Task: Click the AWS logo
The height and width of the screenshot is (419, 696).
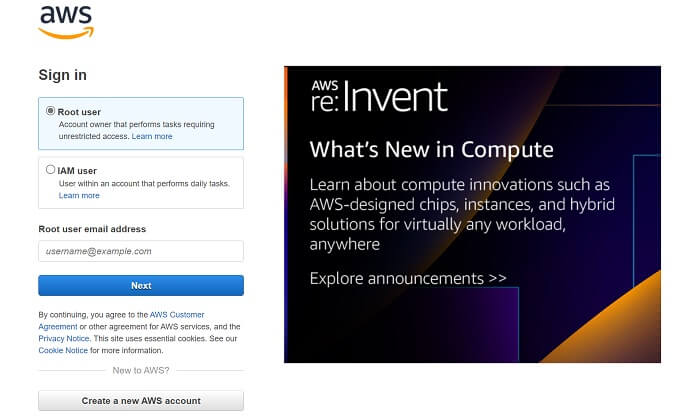Action: pyautogui.click(x=66, y=22)
